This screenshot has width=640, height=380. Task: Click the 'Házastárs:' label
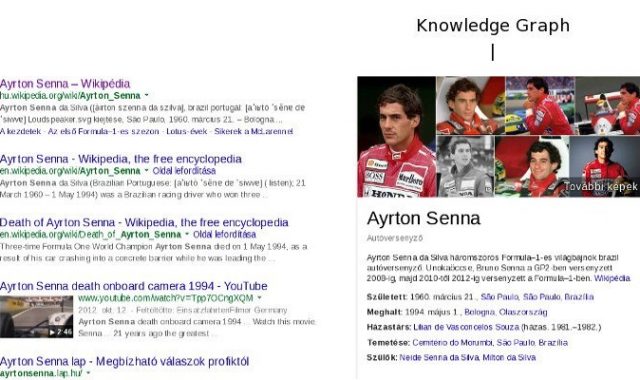[389, 327]
